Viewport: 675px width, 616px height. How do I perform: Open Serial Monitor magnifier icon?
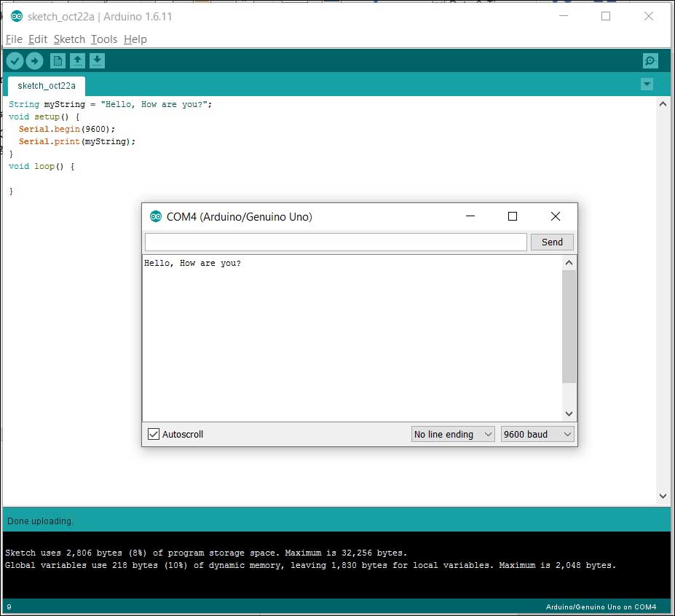(x=650, y=61)
